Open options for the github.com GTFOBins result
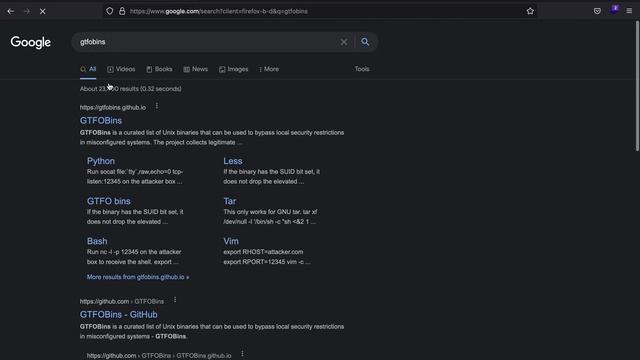Image resolution: width=640 pixels, height=360 pixels. click(175, 300)
